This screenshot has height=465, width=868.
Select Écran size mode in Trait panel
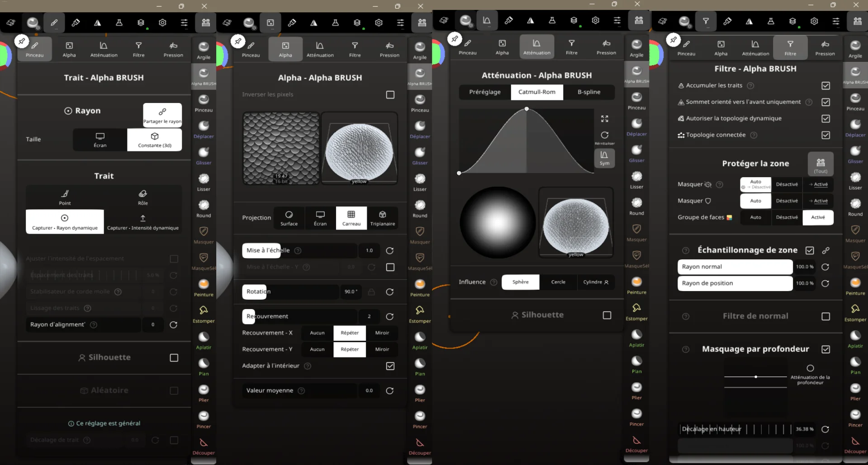[100, 140]
